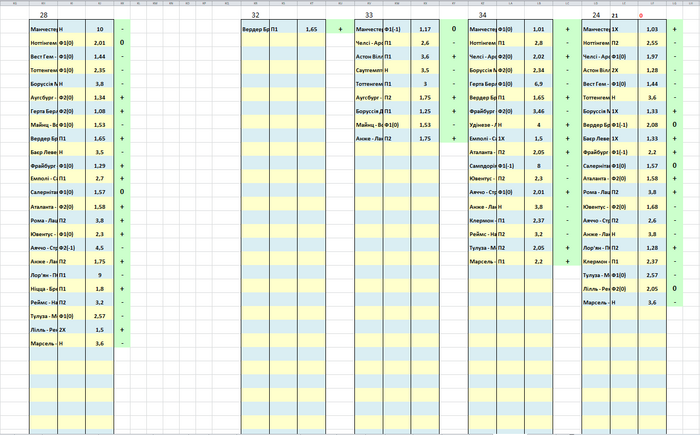Click the Емполі cell in table 28

43,179
